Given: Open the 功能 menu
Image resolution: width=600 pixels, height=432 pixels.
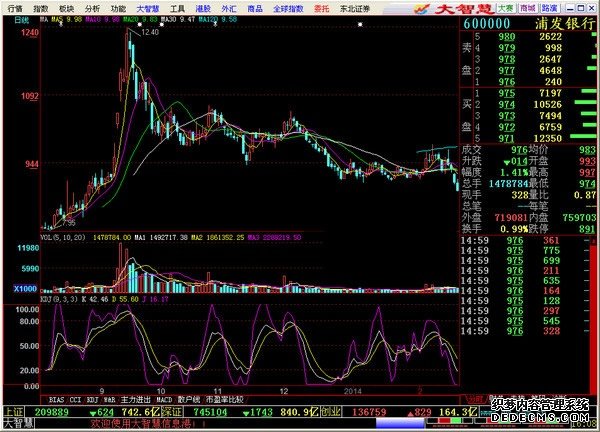Looking at the screenshot, I should (x=118, y=8).
